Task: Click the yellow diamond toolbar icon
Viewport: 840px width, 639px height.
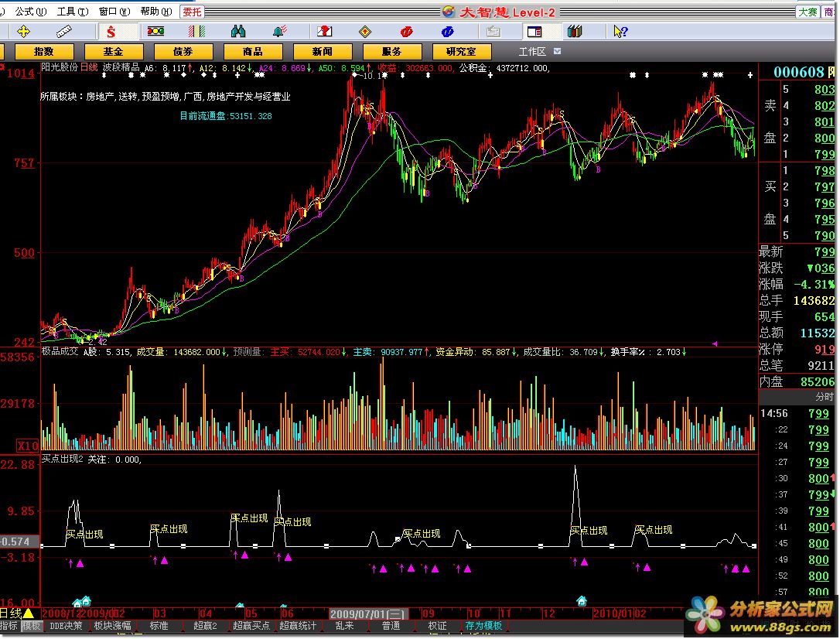Action: [365, 32]
